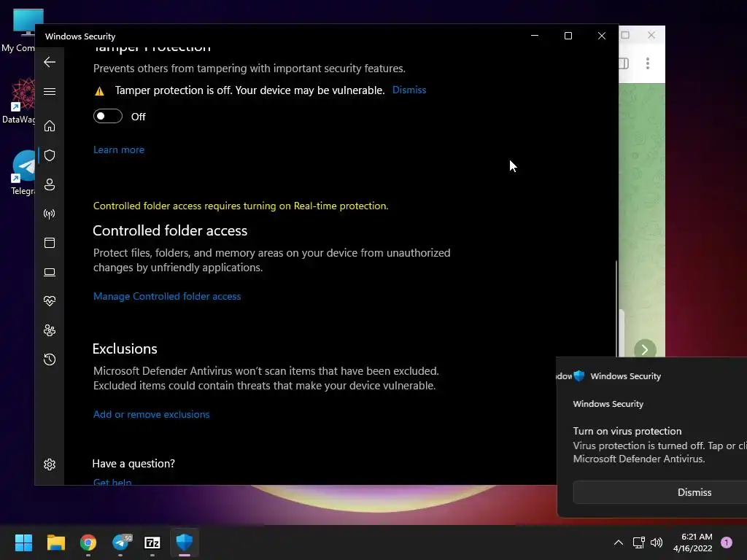Click the Exclusions heading

pyautogui.click(x=125, y=349)
